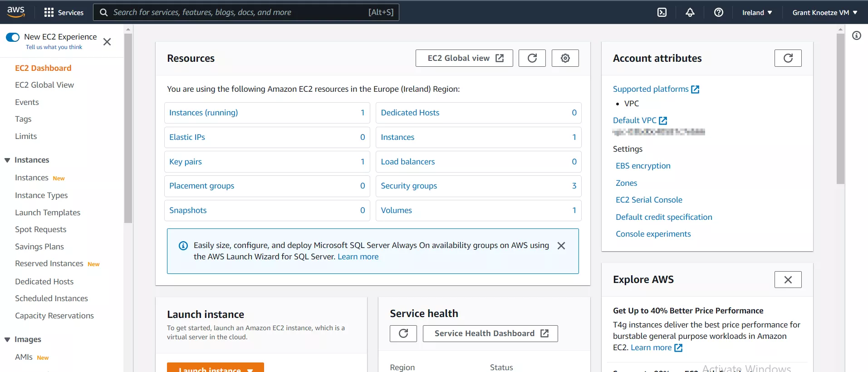The image size is (868, 372).
Task: Open Resources settings gear
Action: point(565,58)
